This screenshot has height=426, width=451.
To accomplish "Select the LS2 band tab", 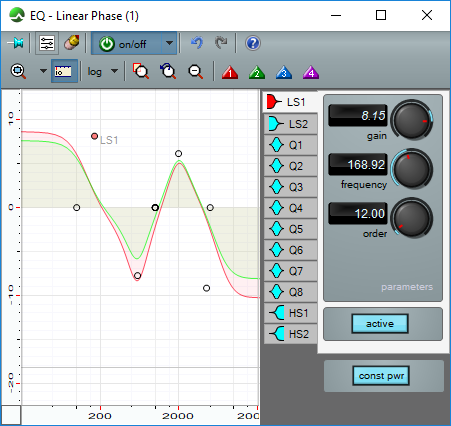I will point(290,124).
